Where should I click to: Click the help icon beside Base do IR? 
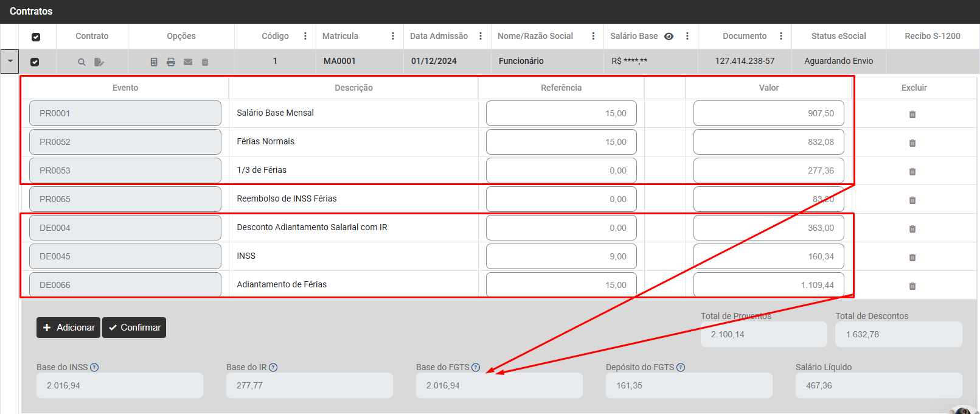tap(273, 368)
